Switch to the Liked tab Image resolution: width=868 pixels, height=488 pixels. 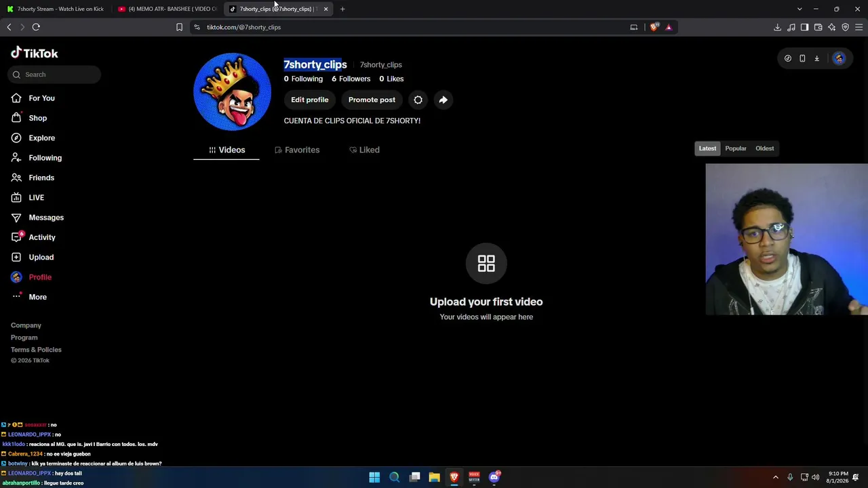[x=364, y=150]
